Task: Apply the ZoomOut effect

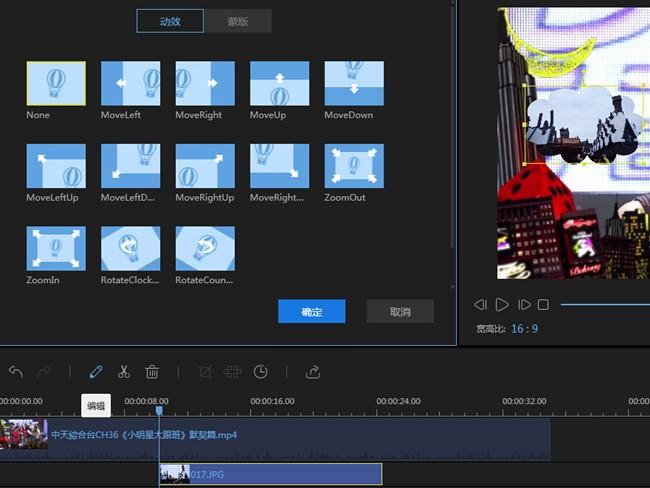Action: (x=354, y=166)
